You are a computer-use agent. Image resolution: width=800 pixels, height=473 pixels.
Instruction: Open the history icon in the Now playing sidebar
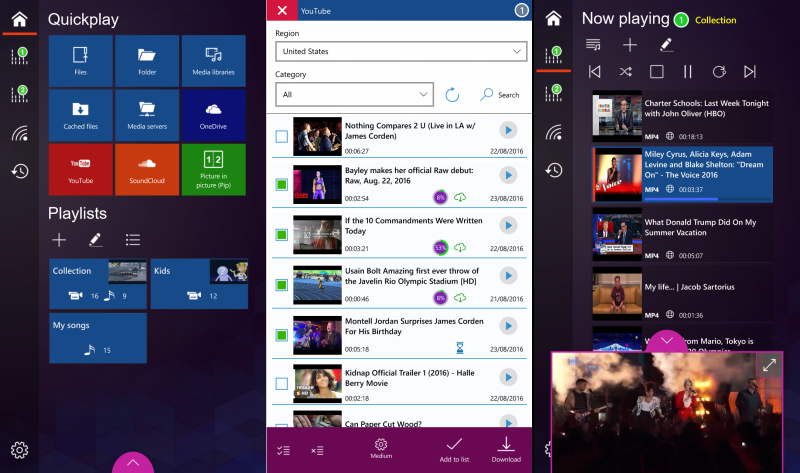pyautogui.click(x=554, y=170)
